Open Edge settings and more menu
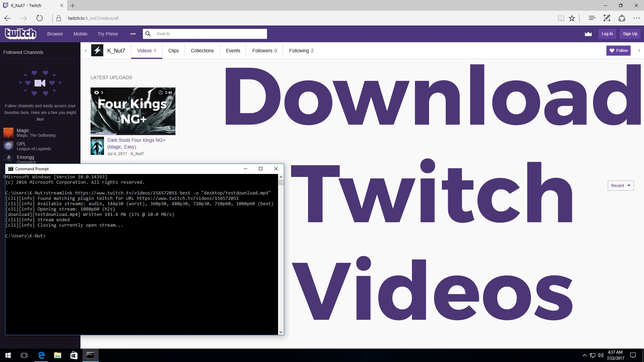Image resolution: width=644 pixels, height=362 pixels. [x=636, y=18]
